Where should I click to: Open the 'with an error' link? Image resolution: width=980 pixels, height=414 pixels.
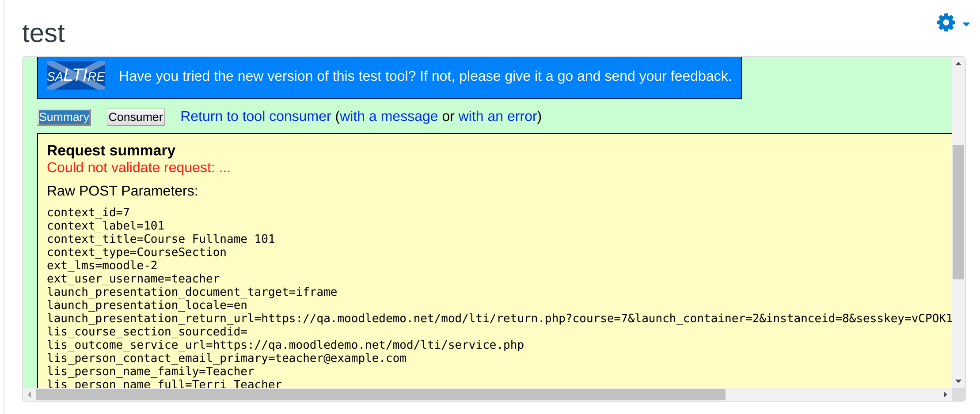[498, 116]
